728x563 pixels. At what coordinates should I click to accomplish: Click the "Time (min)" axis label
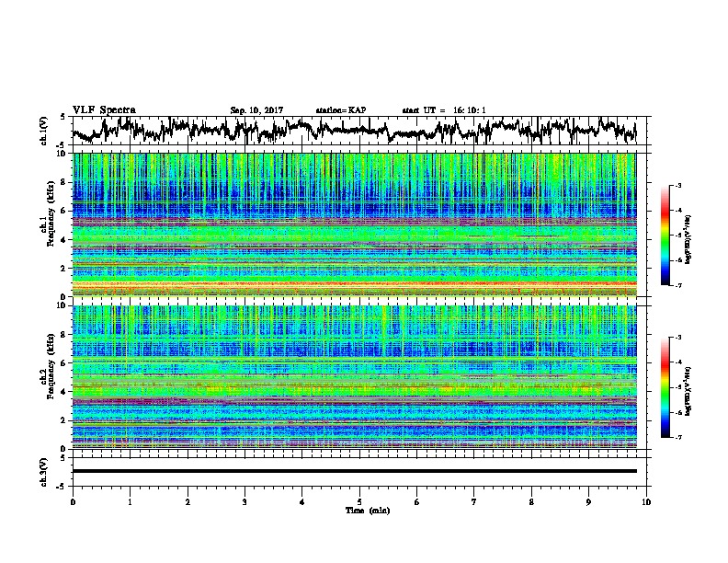pos(368,511)
